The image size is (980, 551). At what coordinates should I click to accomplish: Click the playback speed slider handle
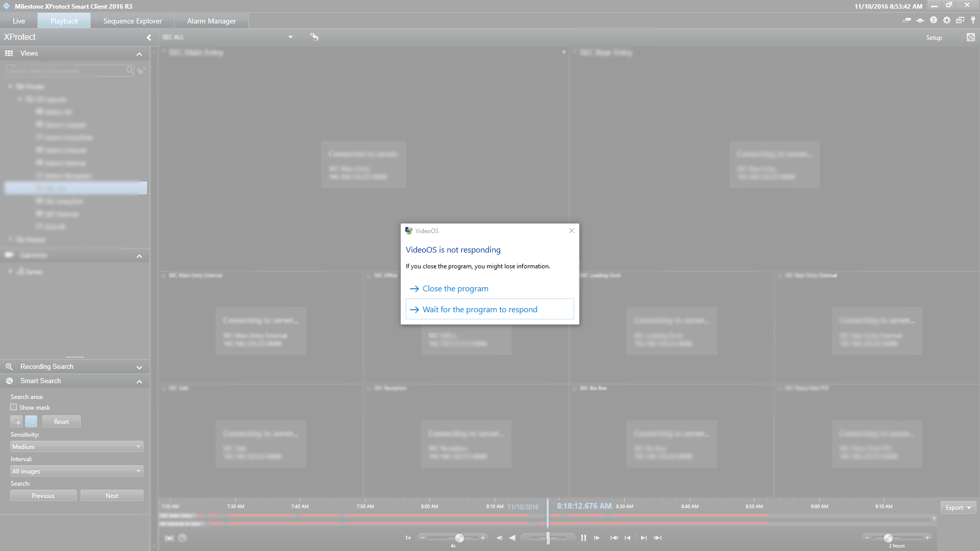pos(459,538)
